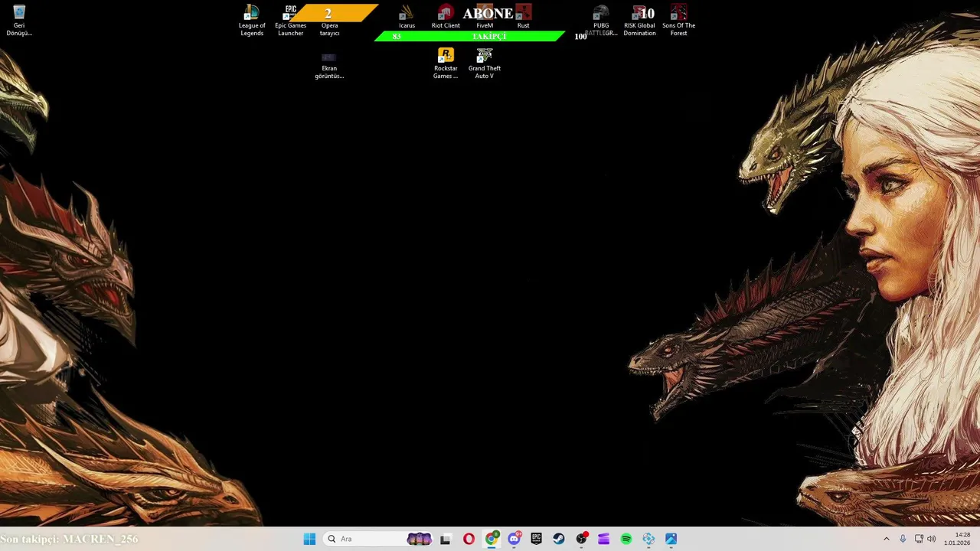The image size is (980, 551).
Task: Open the Geri Dönüşüm recycle bin icon
Action: [19, 21]
